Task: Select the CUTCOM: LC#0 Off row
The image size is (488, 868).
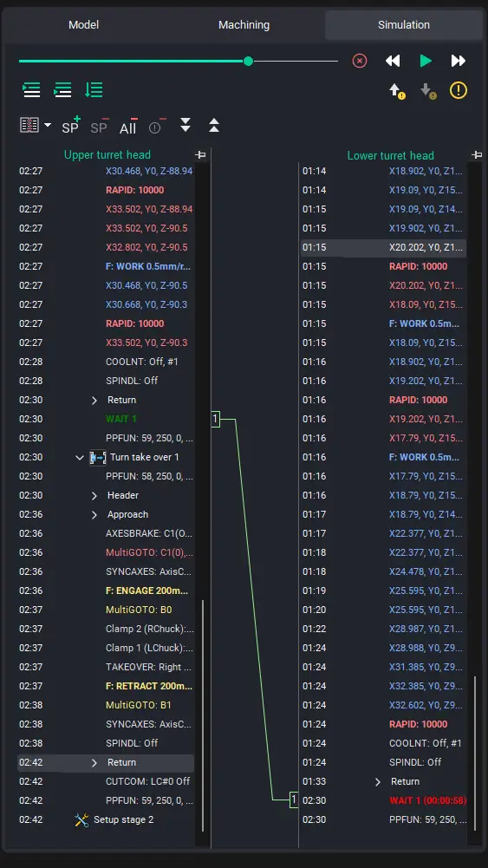Action: 106,781
